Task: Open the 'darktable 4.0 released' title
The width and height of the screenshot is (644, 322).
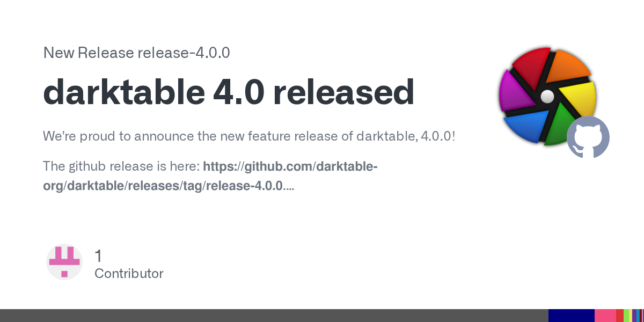Action: tap(229, 93)
